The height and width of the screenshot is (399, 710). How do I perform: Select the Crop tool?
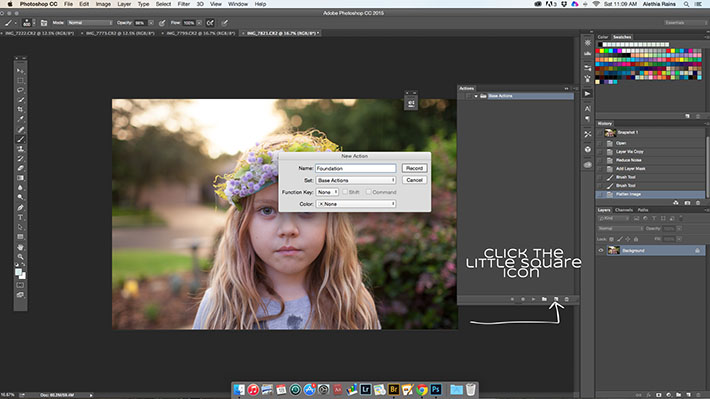20,110
